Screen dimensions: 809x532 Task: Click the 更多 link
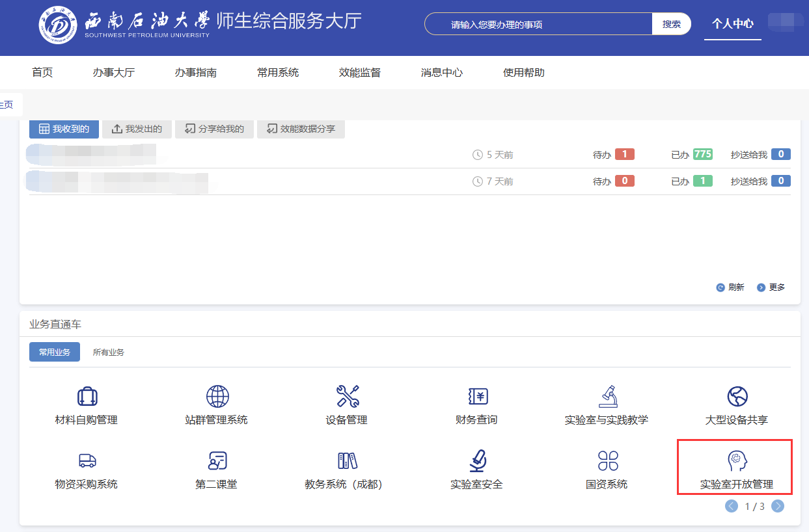pos(771,287)
